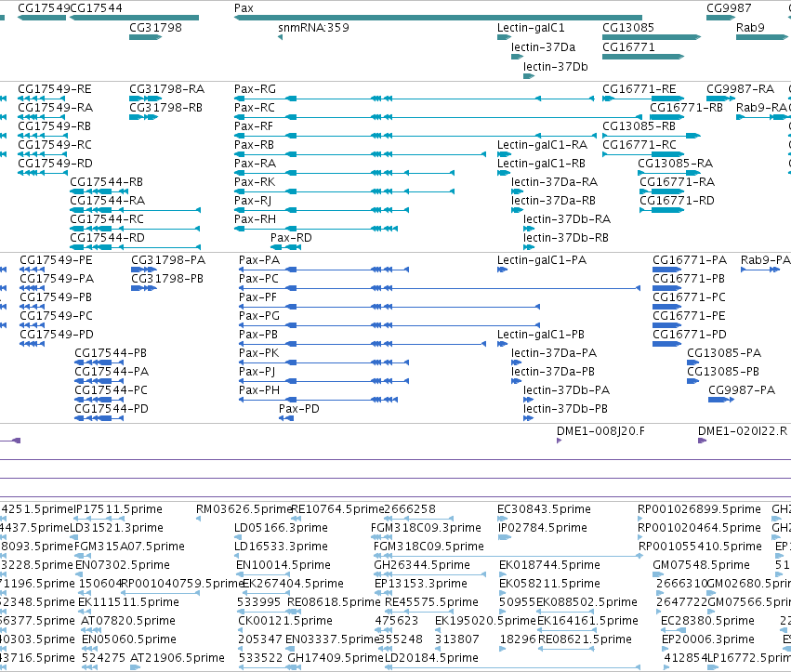Click the lectin-37Da gene label
The width and height of the screenshot is (791, 672).
click(x=544, y=47)
